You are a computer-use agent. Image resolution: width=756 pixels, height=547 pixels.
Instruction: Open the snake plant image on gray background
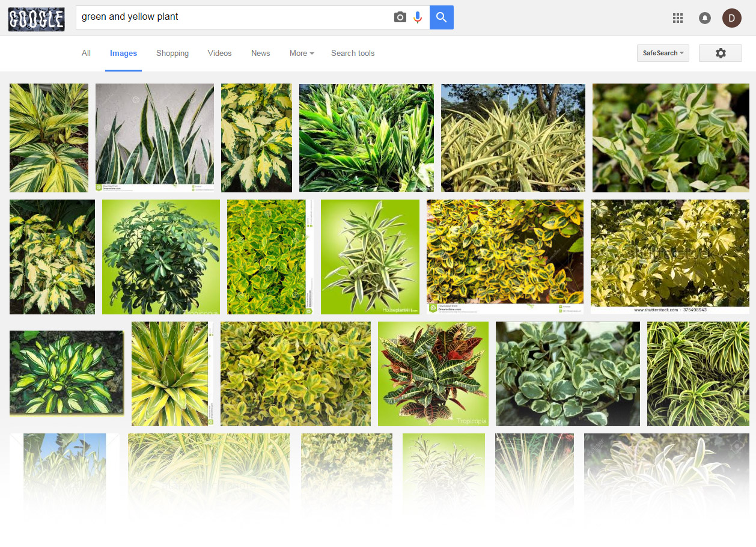[x=154, y=137]
